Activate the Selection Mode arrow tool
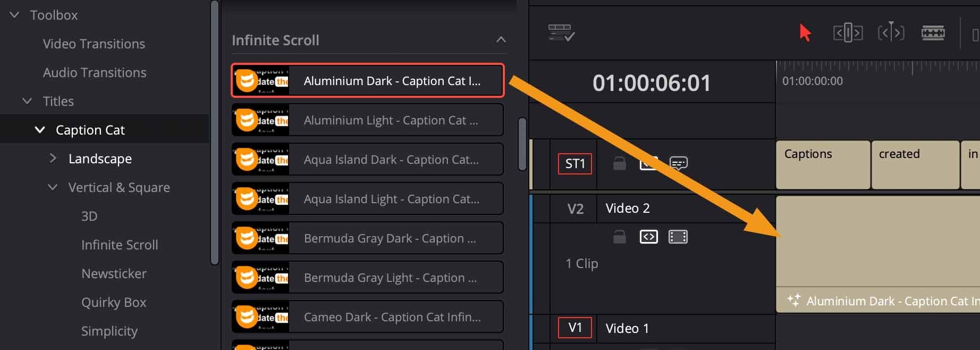This screenshot has height=350, width=980. click(806, 32)
